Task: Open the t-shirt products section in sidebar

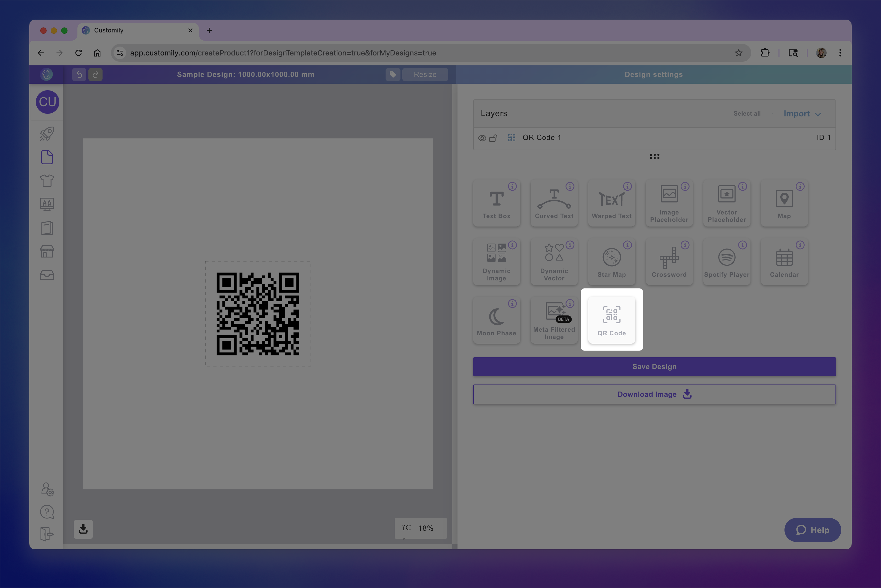Action: click(47, 180)
